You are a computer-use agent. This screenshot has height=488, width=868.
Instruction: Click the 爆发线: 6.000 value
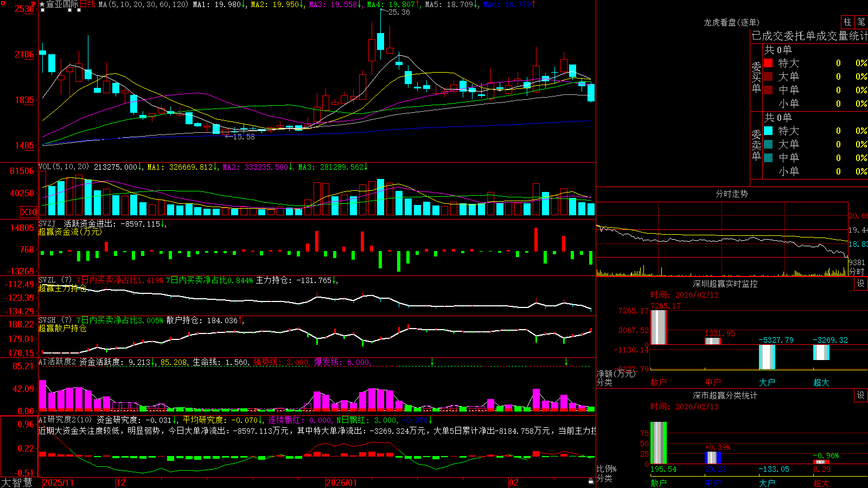pos(342,362)
